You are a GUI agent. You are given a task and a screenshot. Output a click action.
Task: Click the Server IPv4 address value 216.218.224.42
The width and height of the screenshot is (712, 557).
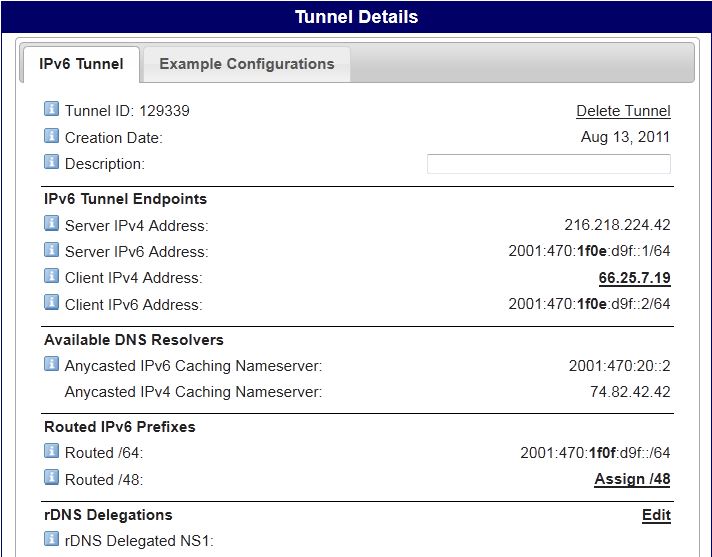(x=617, y=226)
